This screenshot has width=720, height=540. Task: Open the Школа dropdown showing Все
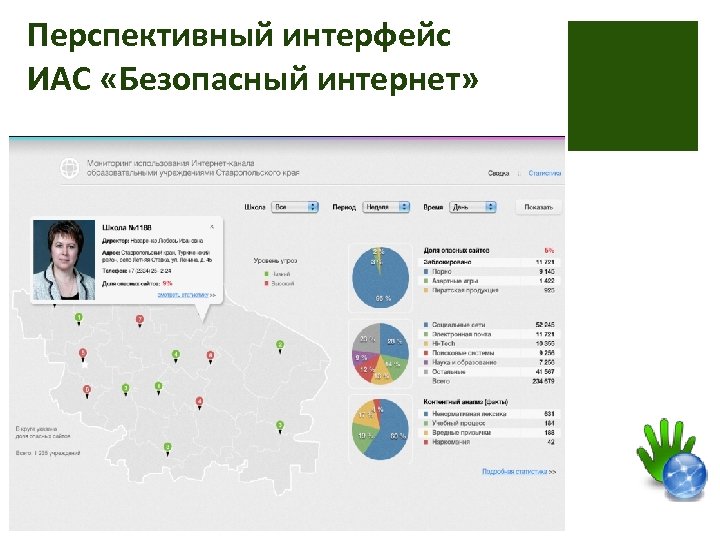click(x=295, y=207)
